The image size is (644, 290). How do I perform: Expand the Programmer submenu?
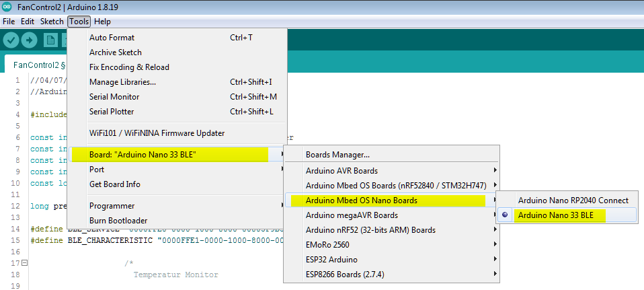pyautogui.click(x=177, y=206)
